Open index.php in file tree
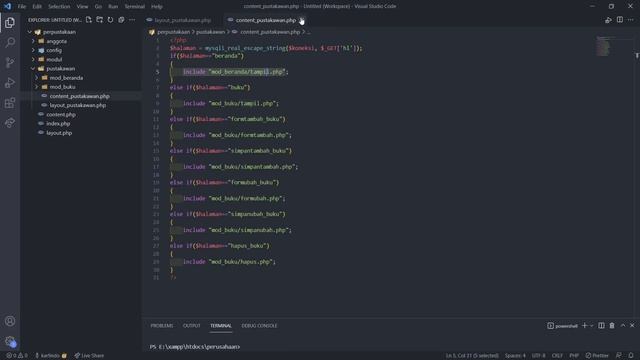 58,124
